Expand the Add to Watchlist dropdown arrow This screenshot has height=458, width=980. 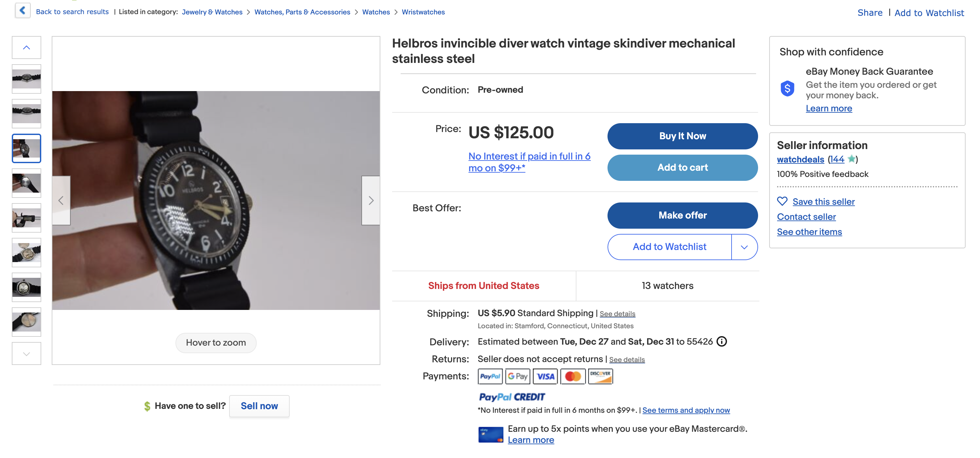(x=744, y=247)
